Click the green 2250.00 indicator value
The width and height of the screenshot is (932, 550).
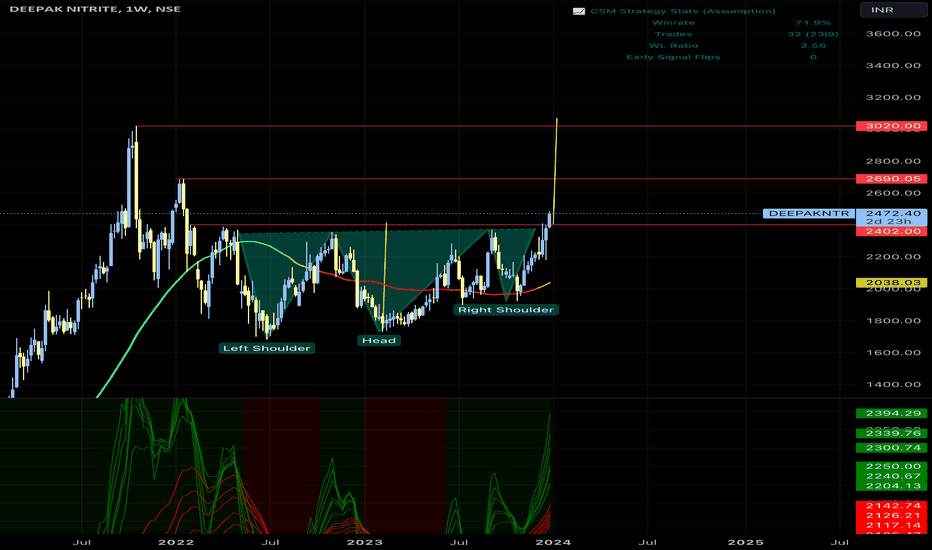[x=892, y=466]
